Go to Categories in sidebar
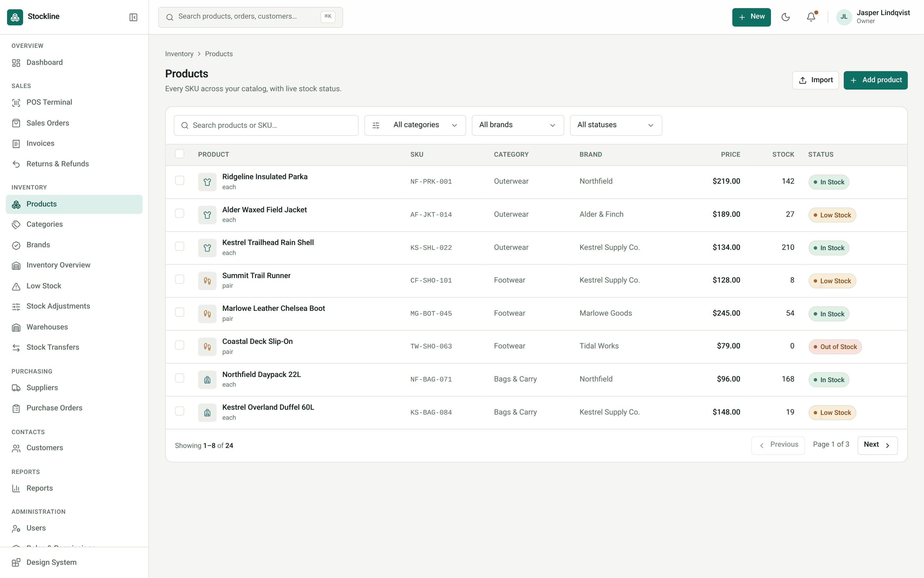Image resolution: width=924 pixels, height=578 pixels. 74,224
